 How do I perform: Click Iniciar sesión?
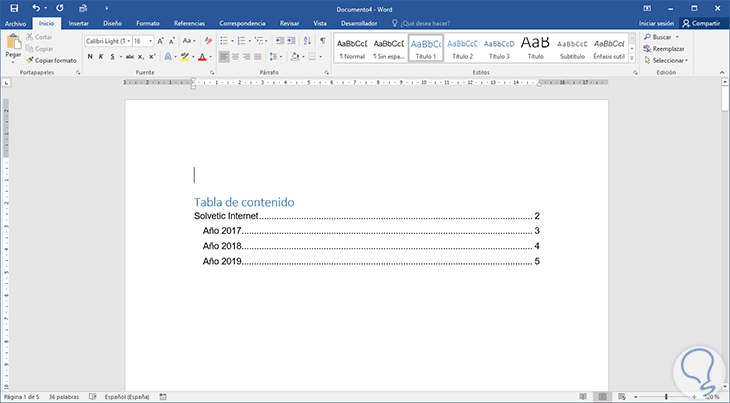click(x=656, y=23)
